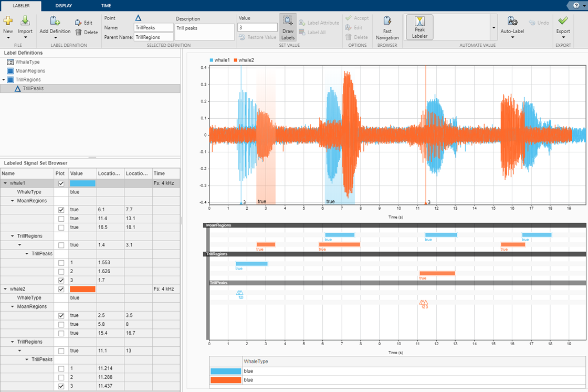
Task: Click the Accept checkmark in Options
Action: click(349, 18)
